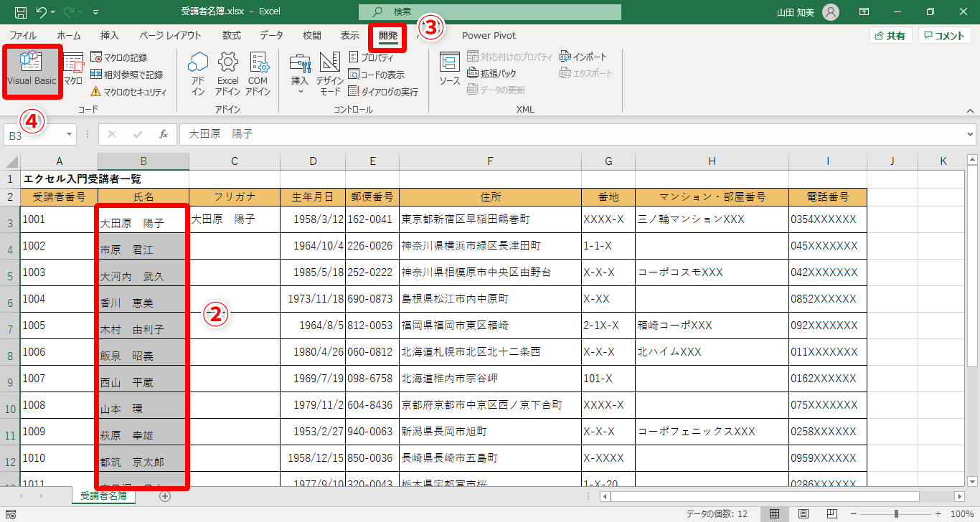The height and width of the screenshot is (522, 980).
Task: Open the Visual Basic editor
Action: pyautogui.click(x=32, y=70)
